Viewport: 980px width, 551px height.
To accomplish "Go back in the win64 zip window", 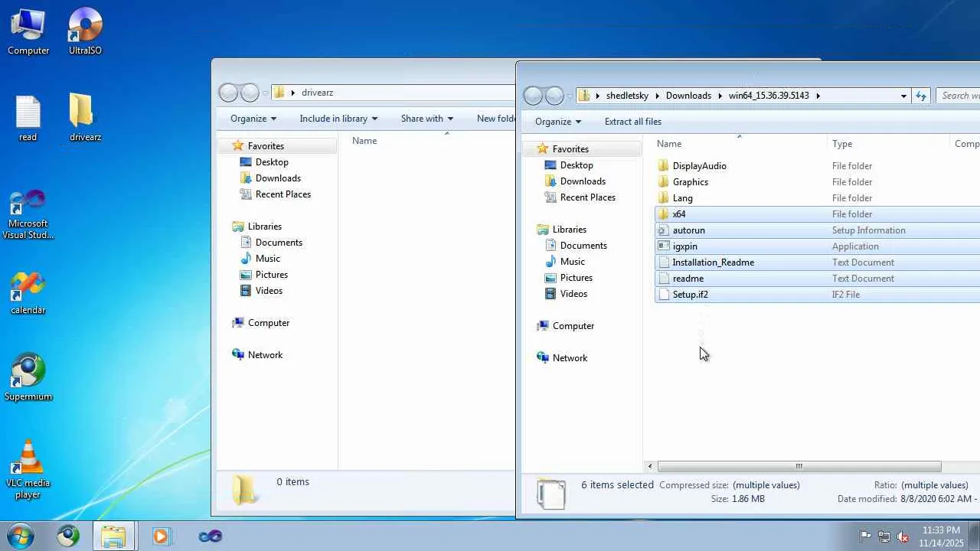I will pyautogui.click(x=534, y=96).
